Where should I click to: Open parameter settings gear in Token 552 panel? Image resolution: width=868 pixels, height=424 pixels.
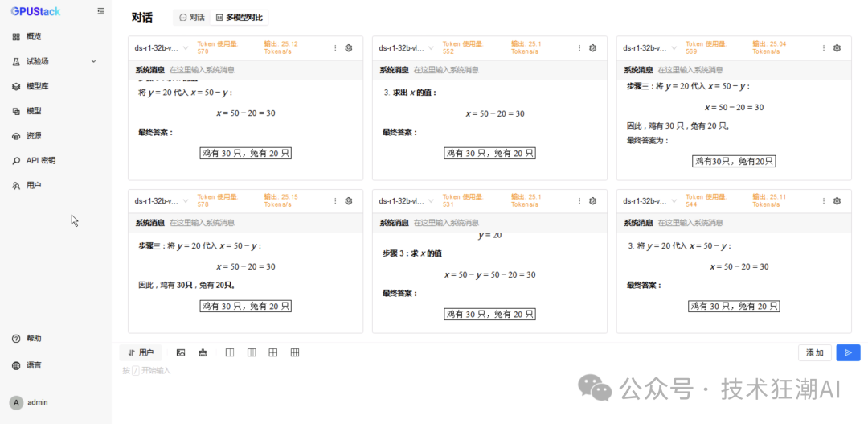coord(593,47)
